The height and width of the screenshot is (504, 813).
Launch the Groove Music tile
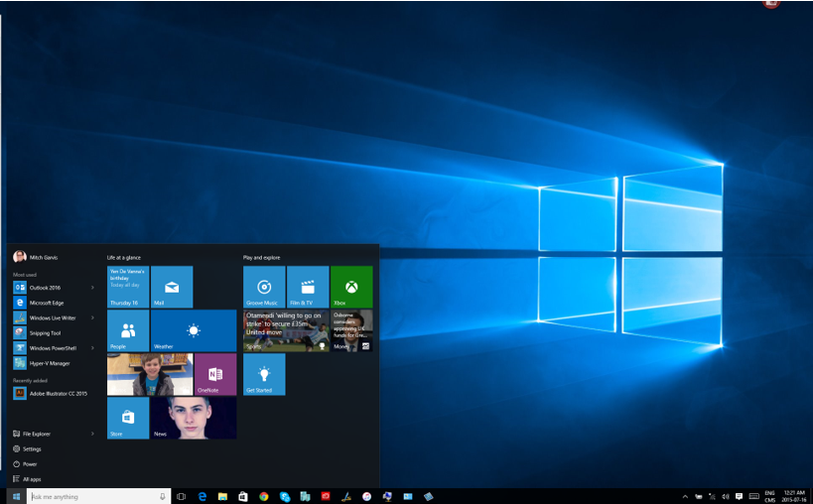tap(264, 287)
